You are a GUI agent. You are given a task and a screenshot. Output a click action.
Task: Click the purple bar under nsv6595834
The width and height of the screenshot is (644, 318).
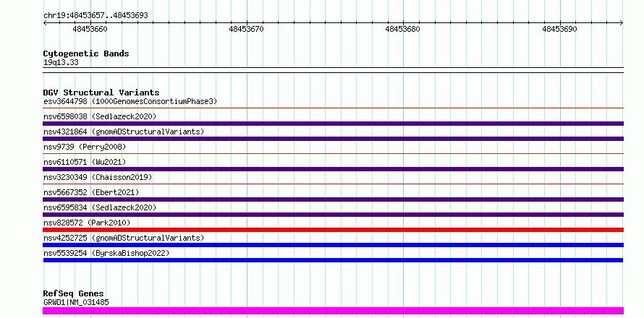pos(333,215)
